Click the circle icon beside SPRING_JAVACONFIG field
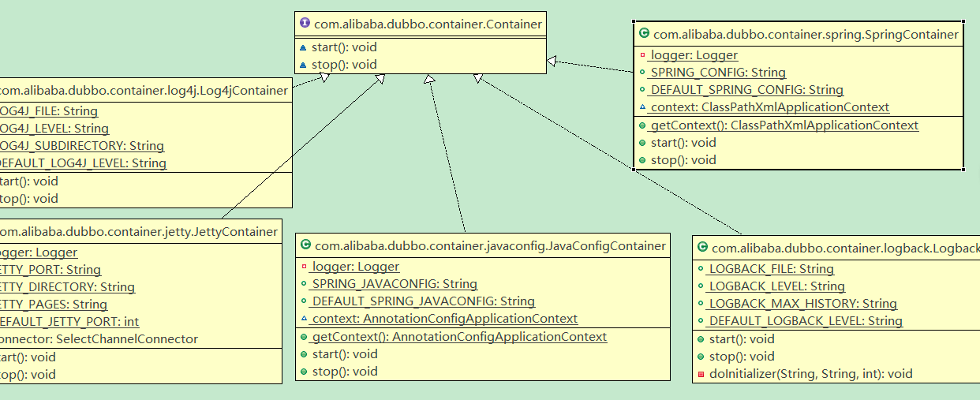This screenshot has height=400, width=980. click(x=305, y=284)
